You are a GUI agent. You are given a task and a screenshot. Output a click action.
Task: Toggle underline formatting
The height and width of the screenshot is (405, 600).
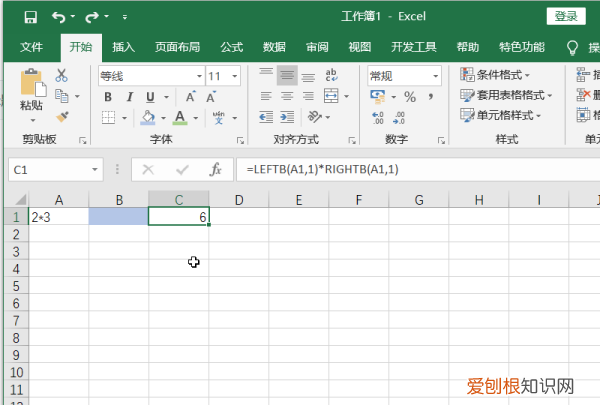(x=150, y=97)
